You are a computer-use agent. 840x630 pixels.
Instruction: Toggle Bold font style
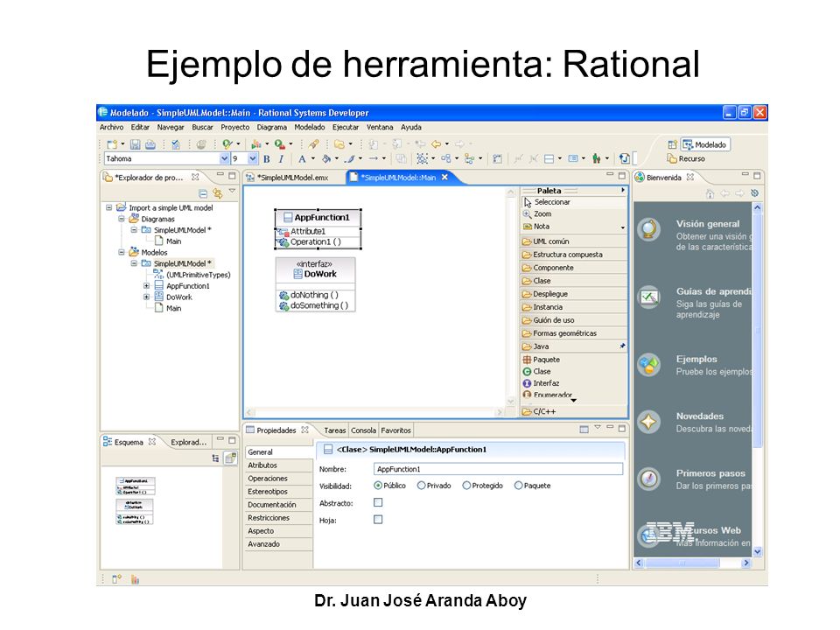(x=266, y=158)
